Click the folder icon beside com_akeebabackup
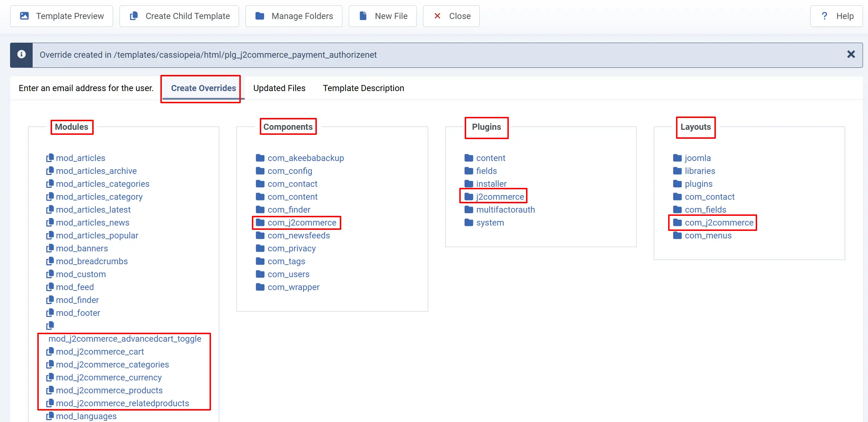Viewport: 868px width, 422px height. click(x=260, y=158)
